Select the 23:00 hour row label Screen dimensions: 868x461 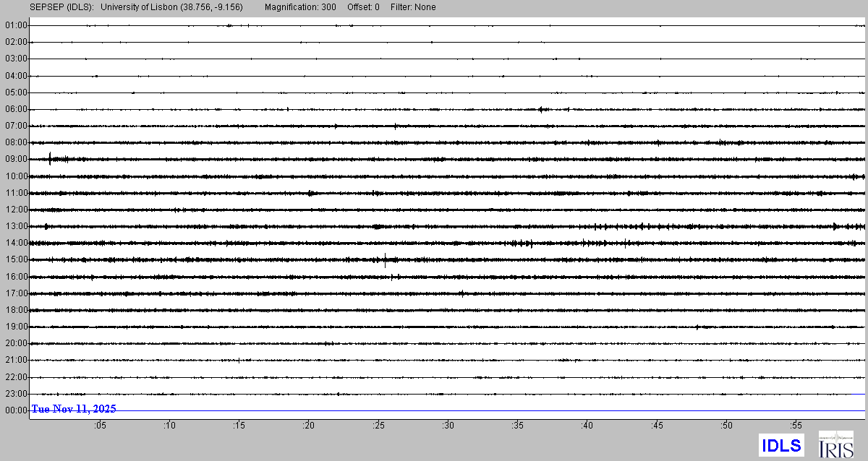pos(16,394)
